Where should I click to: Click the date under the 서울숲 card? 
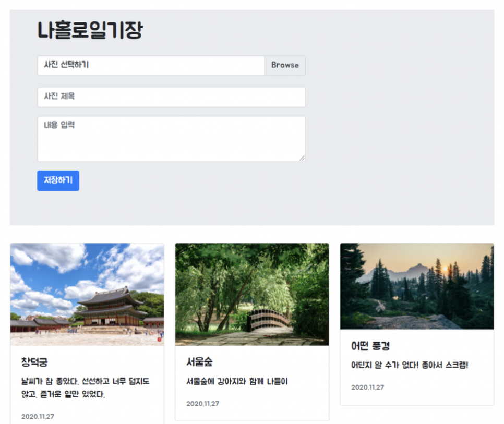(x=202, y=404)
